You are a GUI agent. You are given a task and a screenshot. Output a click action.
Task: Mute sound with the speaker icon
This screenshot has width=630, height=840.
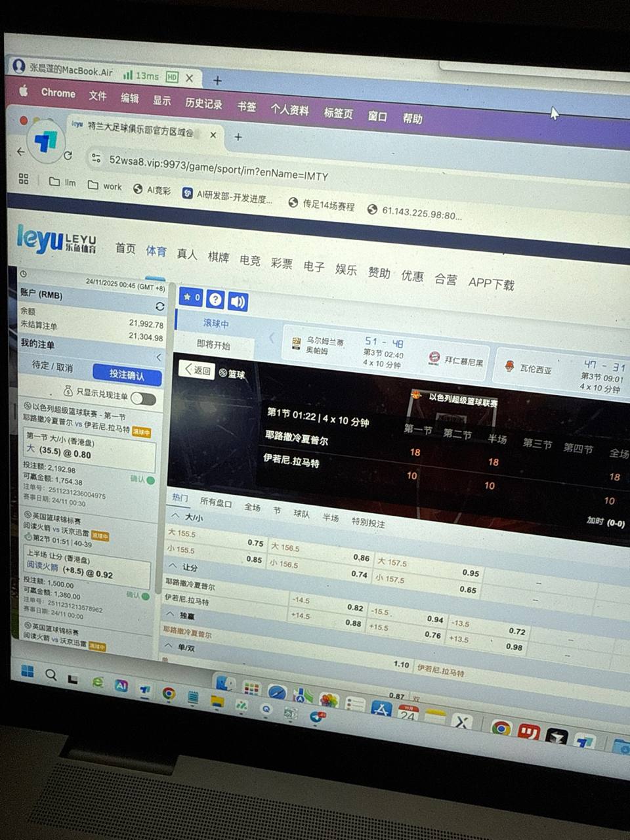(x=238, y=302)
